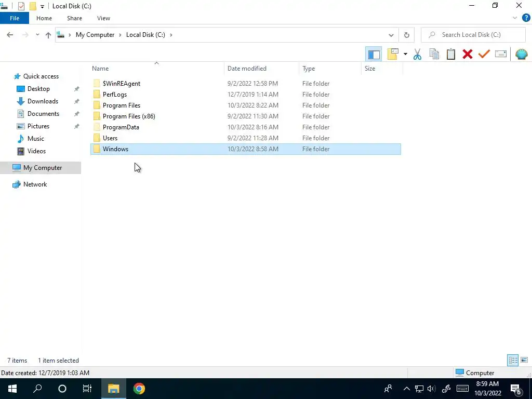Open Help with the question mark icon
The width and height of the screenshot is (532, 399).
[526, 18]
